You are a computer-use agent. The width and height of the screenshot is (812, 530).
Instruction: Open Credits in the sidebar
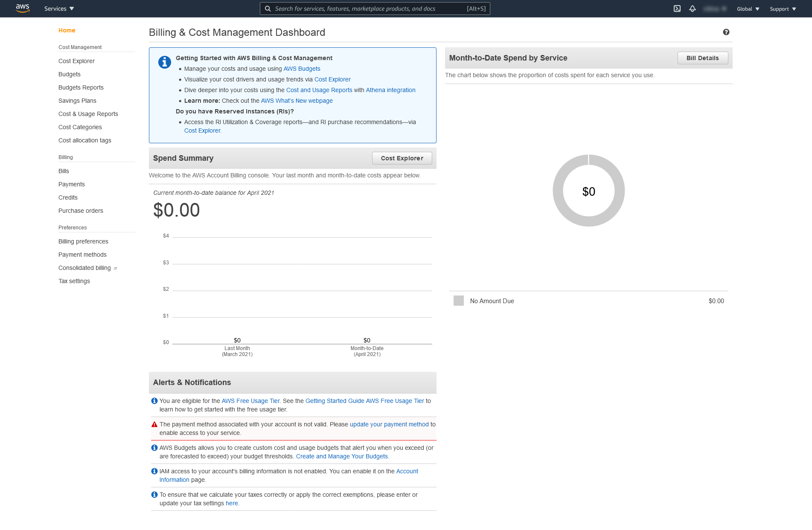68,197
